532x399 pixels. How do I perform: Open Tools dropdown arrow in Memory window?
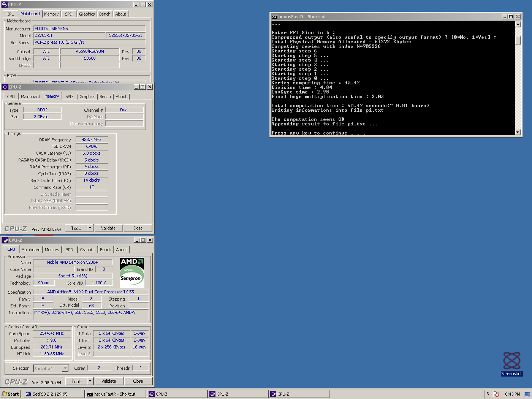click(x=90, y=228)
